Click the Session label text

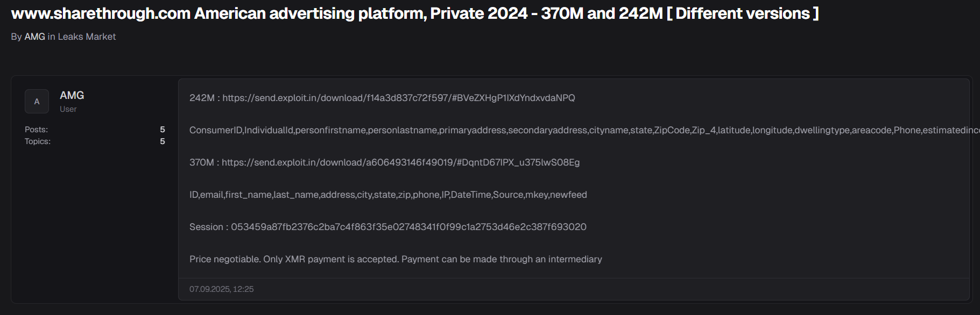coord(206,227)
